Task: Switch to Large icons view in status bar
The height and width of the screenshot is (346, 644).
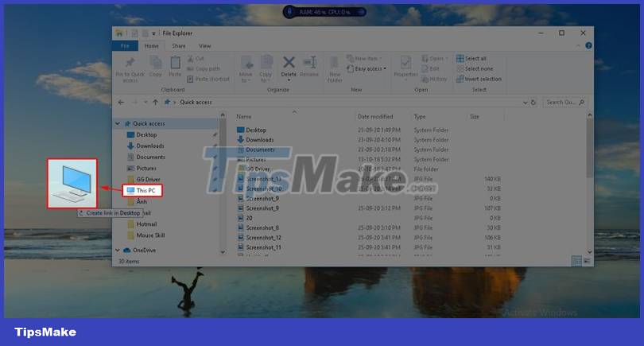Action: 587,261
